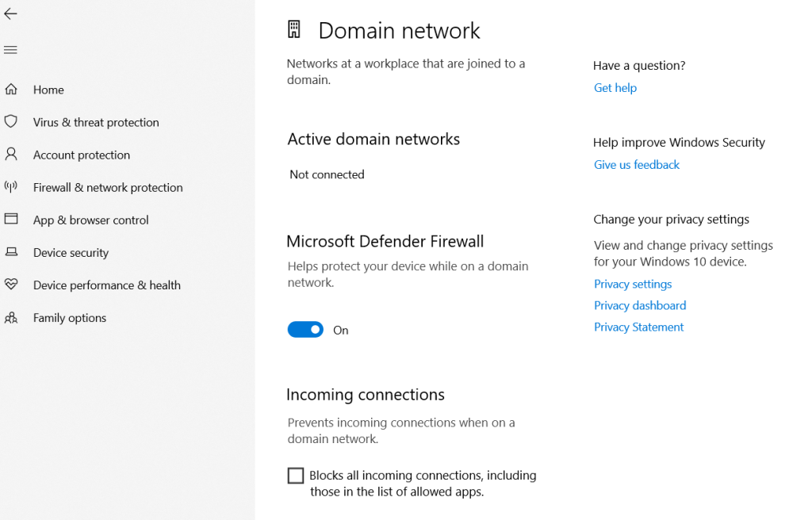Select the Firewall & network antenna icon

[11, 187]
